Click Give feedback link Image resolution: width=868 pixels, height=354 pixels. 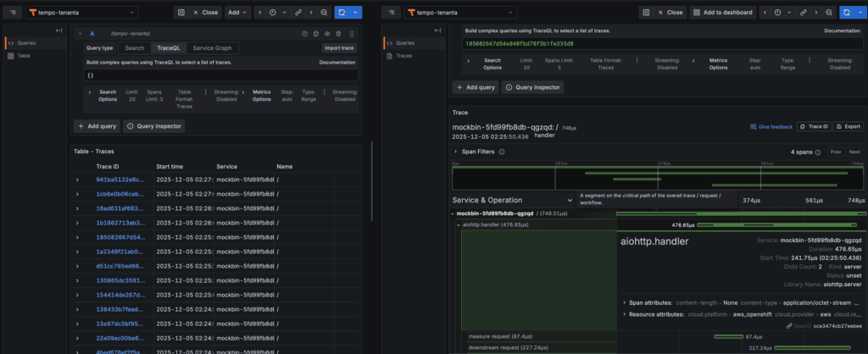771,127
